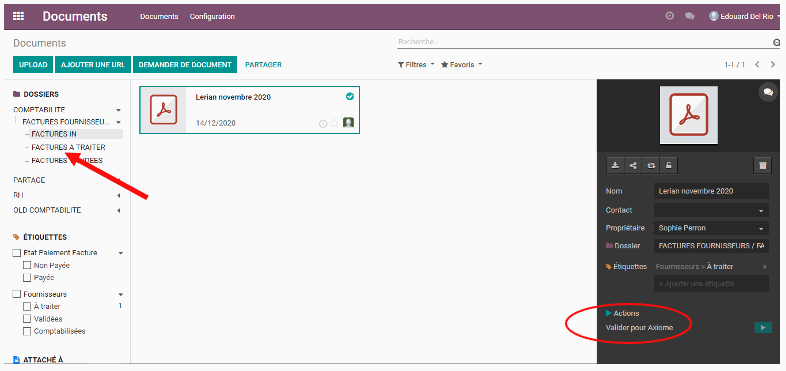Check the Payée tag checkbox
The width and height of the screenshot is (786, 371).
click(x=28, y=277)
